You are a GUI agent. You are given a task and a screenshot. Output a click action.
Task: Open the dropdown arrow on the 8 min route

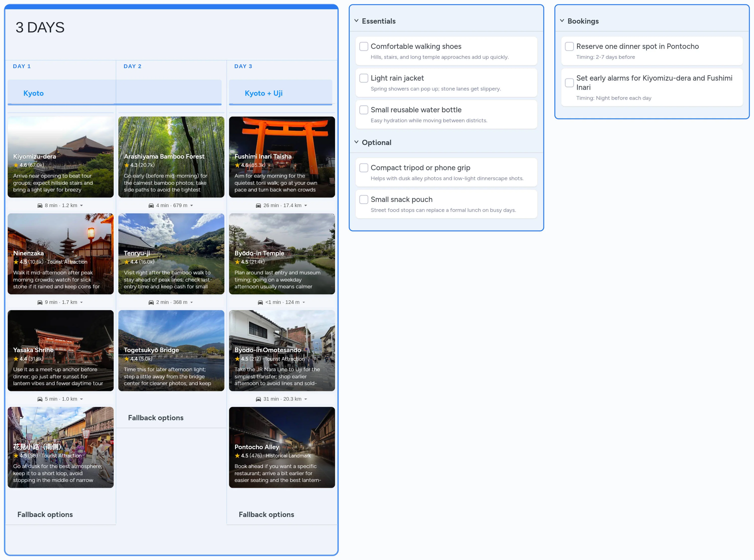81,205
